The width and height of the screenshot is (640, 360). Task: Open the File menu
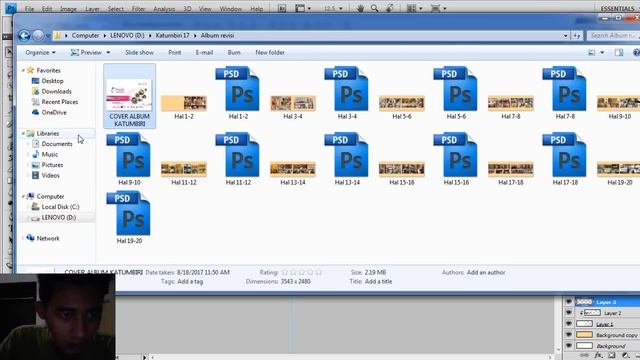coord(29,9)
